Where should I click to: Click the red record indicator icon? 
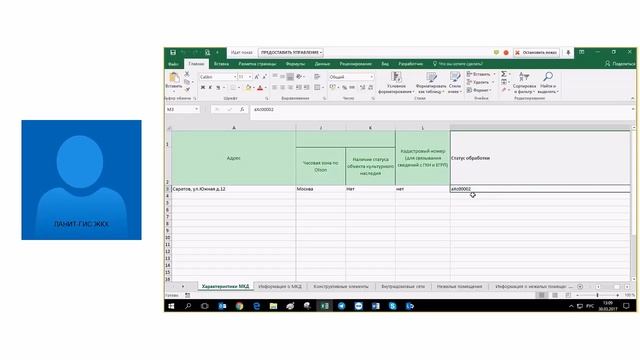click(x=506, y=53)
